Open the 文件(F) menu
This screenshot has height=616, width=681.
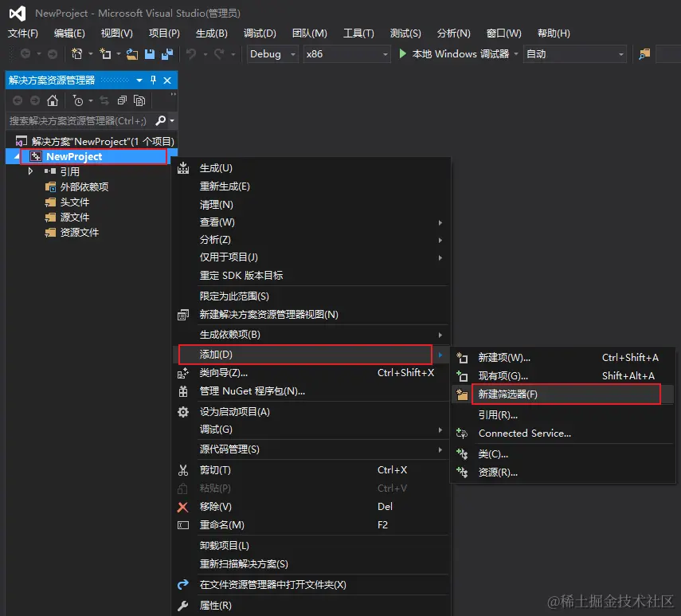pos(23,33)
